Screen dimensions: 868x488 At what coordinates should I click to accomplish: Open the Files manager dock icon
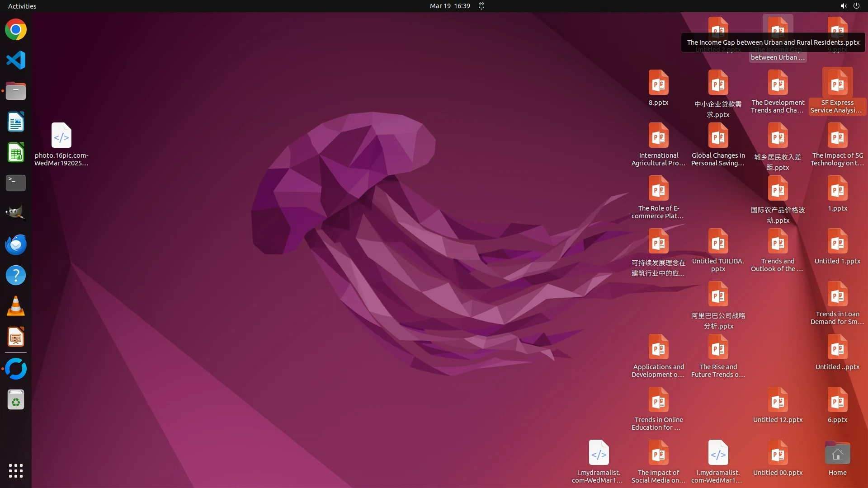tap(16, 91)
